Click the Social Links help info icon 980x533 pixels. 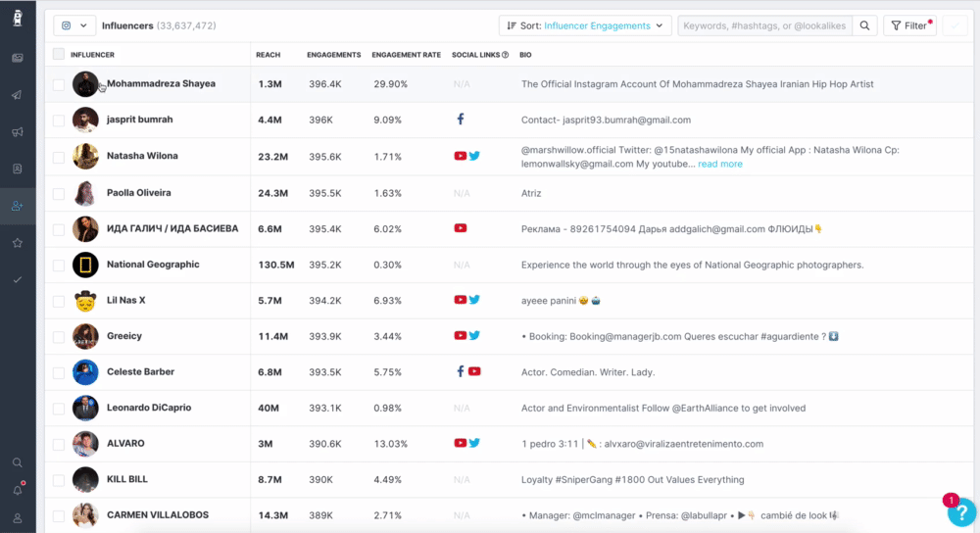[x=505, y=55]
